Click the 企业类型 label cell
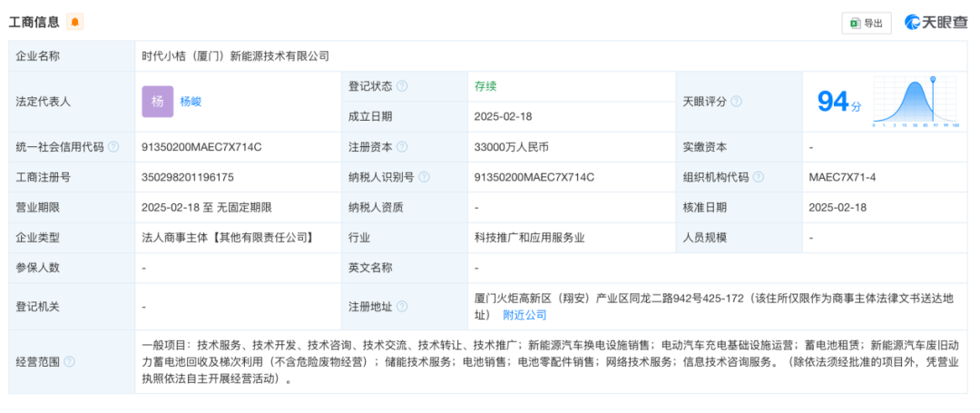Viewport: 980px width, 413px height. point(72,238)
